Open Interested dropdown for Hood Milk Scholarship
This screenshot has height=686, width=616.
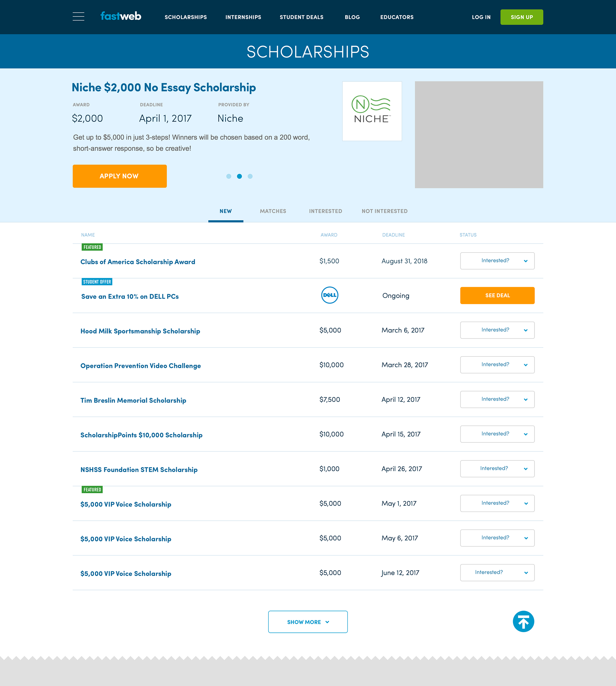pyautogui.click(x=497, y=330)
